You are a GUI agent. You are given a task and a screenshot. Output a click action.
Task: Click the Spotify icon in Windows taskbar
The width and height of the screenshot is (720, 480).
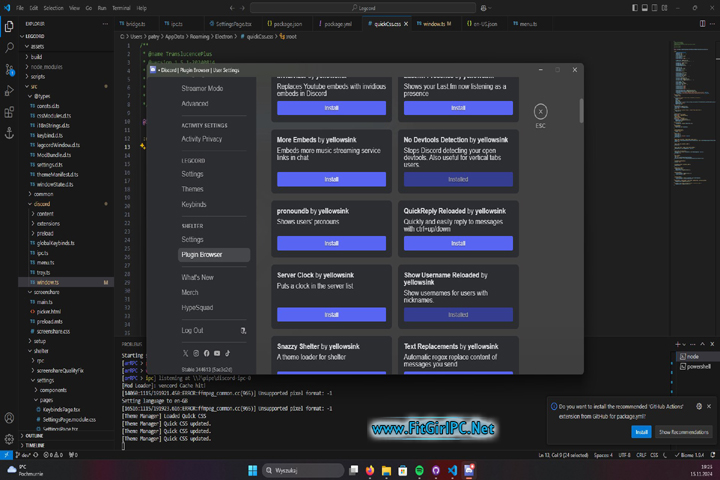419,469
